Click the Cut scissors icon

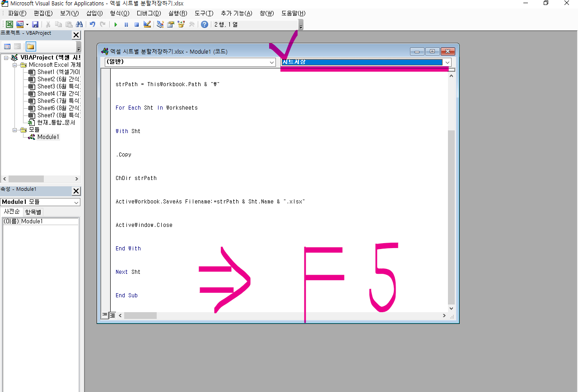[x=48, y=24]
